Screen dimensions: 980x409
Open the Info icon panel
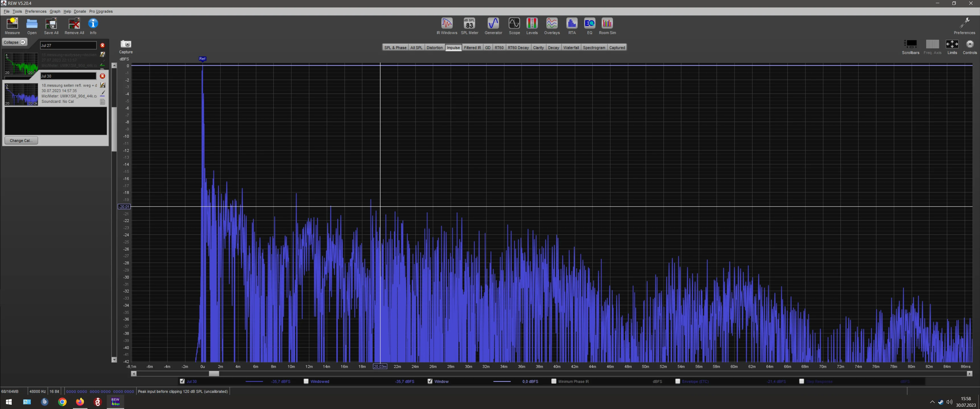point(93,26)
